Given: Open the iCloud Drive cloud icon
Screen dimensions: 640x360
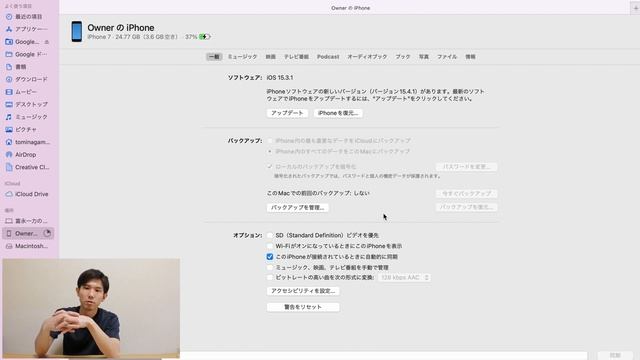Looking at the screenshot, I should 9,194.
